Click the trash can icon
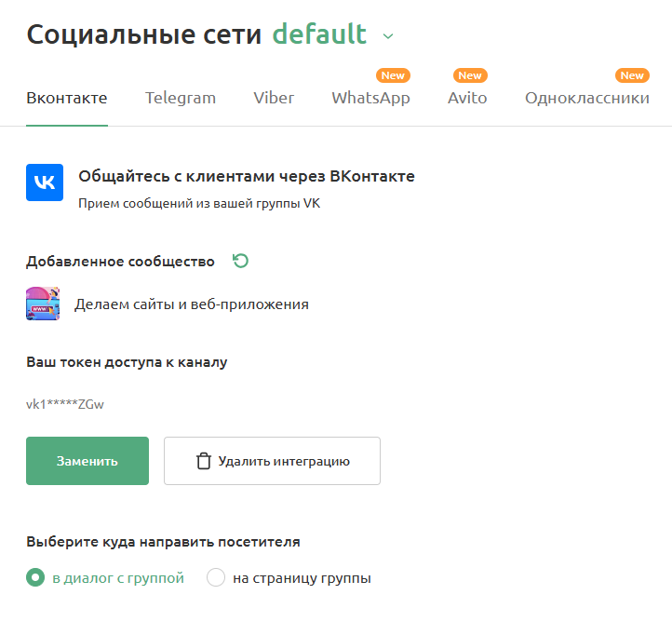This screenshot has width=672, height=635. (x=204, y=461)
